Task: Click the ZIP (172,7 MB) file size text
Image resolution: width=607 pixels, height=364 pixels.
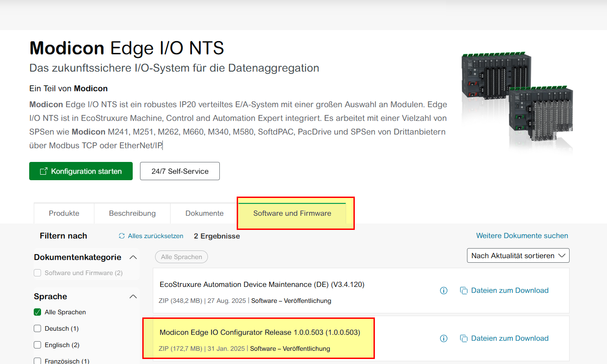Action: point(180,349)
